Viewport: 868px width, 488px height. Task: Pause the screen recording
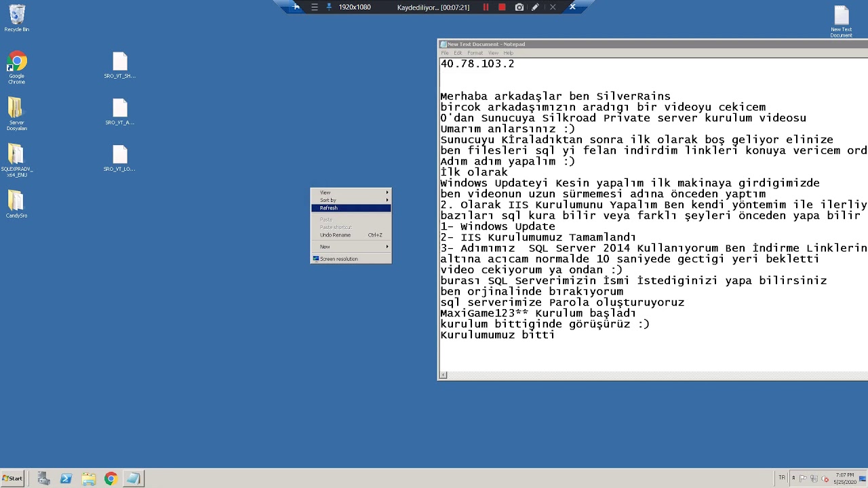coord(486,7)
